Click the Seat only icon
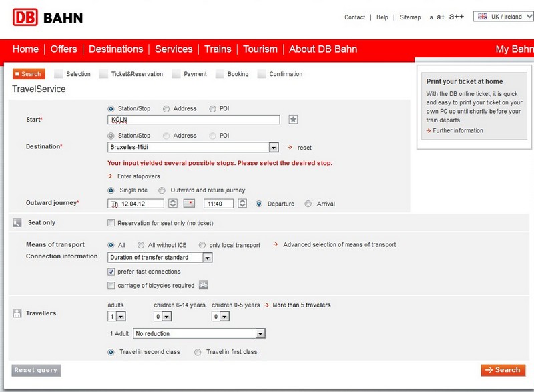Viewport: 534px width, 392px height. tap(17, 223)
